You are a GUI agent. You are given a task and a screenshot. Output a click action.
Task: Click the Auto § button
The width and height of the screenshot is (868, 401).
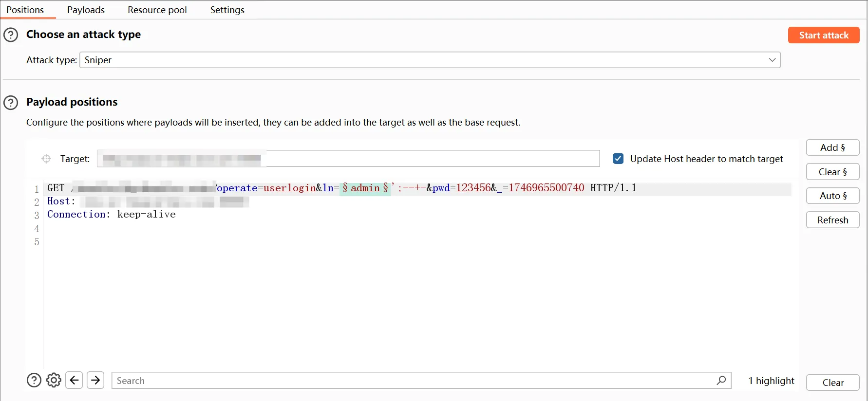click(x=833, y=196)
